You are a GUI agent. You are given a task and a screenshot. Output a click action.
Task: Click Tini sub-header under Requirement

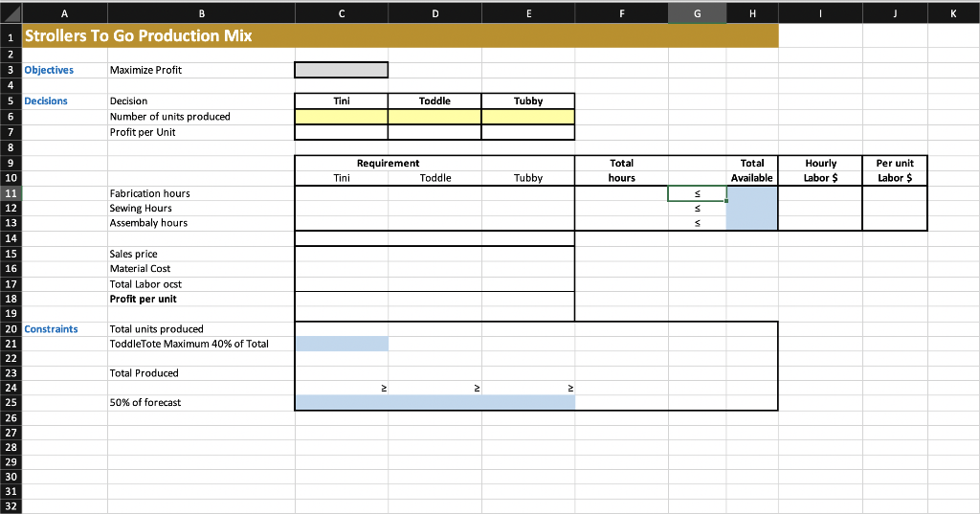coord(342,178)
